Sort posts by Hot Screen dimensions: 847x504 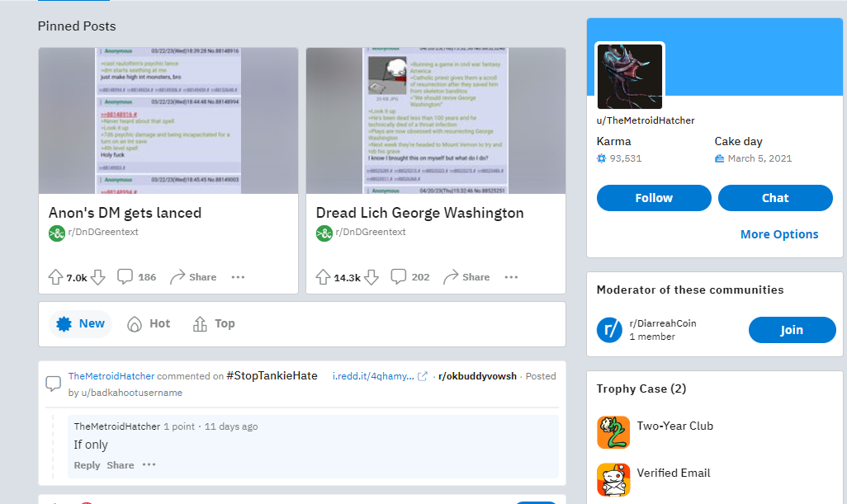click(149, 324)
